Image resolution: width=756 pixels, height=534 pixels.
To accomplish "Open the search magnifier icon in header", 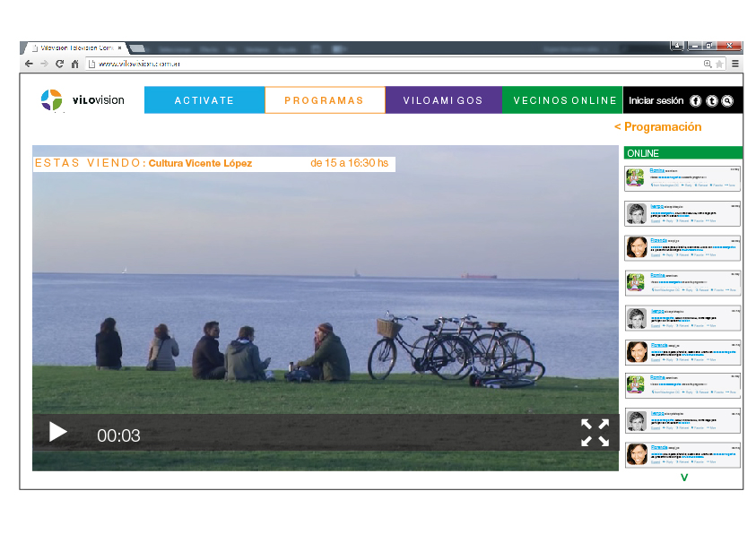I will click(x=727, y=101).
